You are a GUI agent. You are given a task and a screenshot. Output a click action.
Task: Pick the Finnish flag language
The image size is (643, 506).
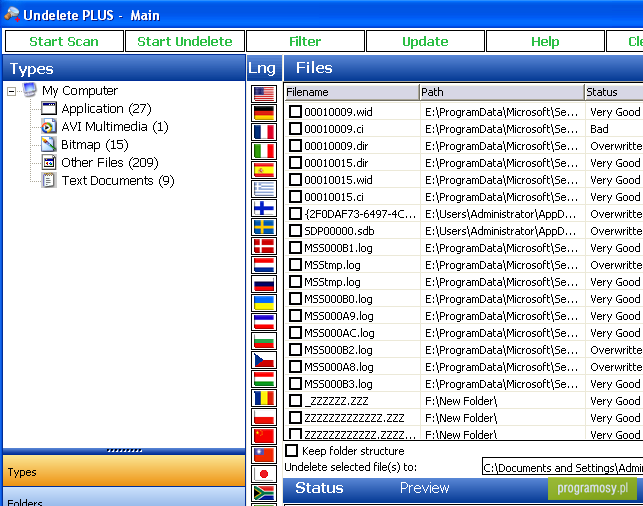(x=264, y=208)
